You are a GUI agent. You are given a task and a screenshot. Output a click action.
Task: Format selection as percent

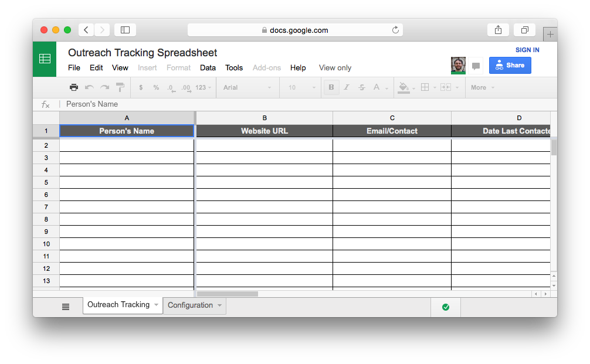(x=156, y=87)
